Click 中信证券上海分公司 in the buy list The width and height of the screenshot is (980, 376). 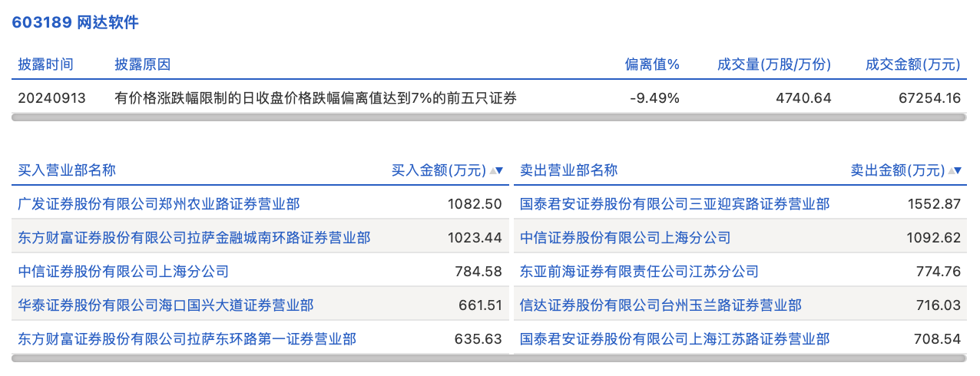123,272
